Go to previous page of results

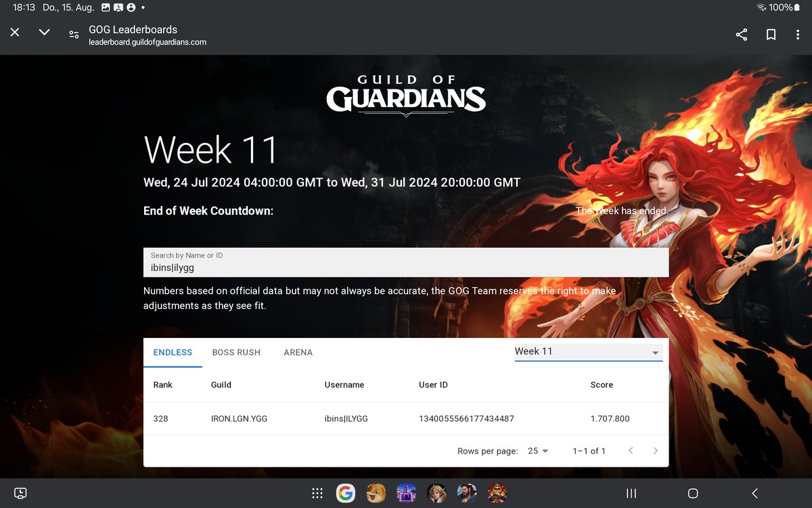coord(631,451)
